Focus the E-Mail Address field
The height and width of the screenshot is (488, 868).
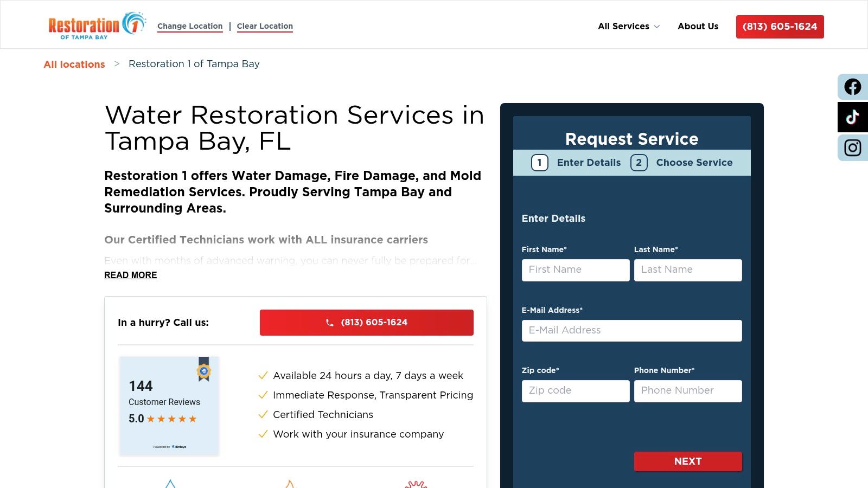632,331
